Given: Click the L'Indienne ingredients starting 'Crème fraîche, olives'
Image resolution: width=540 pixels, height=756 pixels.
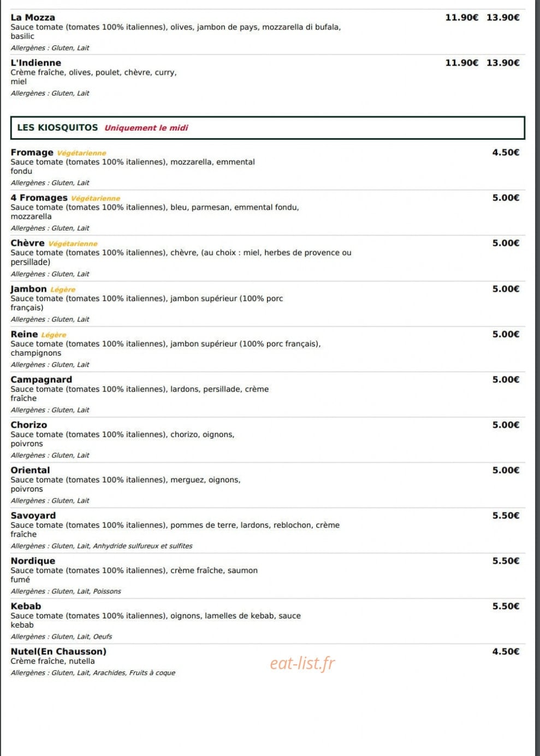Looking at the screenshot, I should point(93,77).
